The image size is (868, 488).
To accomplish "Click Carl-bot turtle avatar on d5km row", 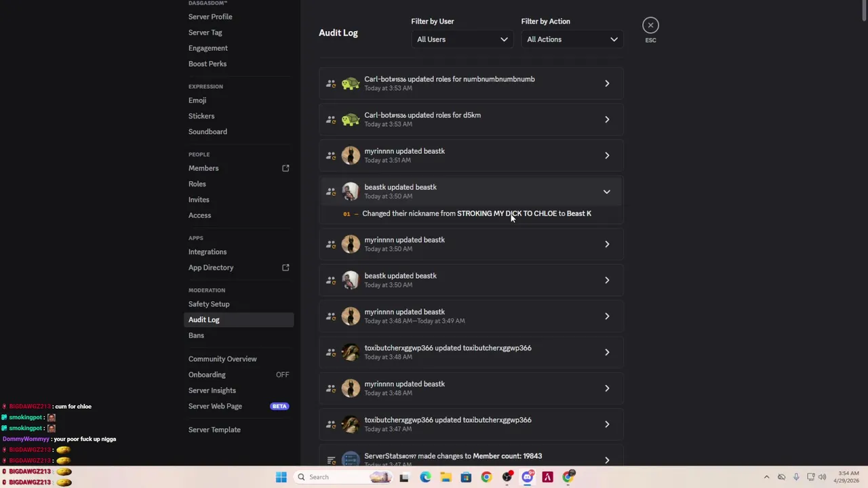I will (x=351, y=119).
